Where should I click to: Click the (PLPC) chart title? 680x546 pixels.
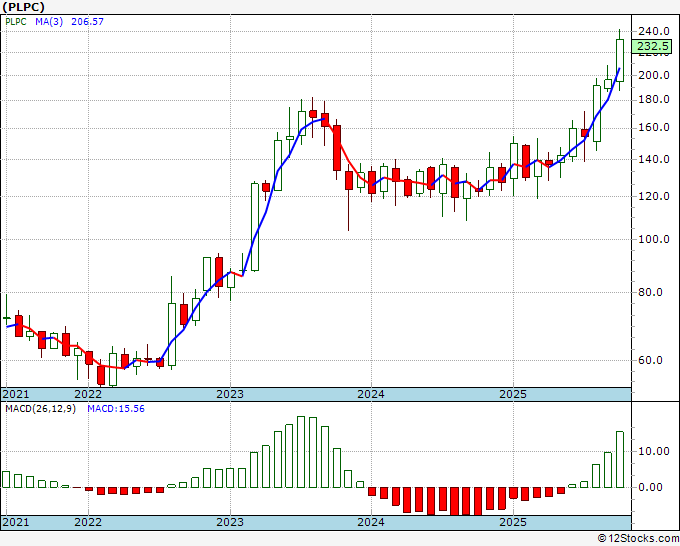coord(23,7)
